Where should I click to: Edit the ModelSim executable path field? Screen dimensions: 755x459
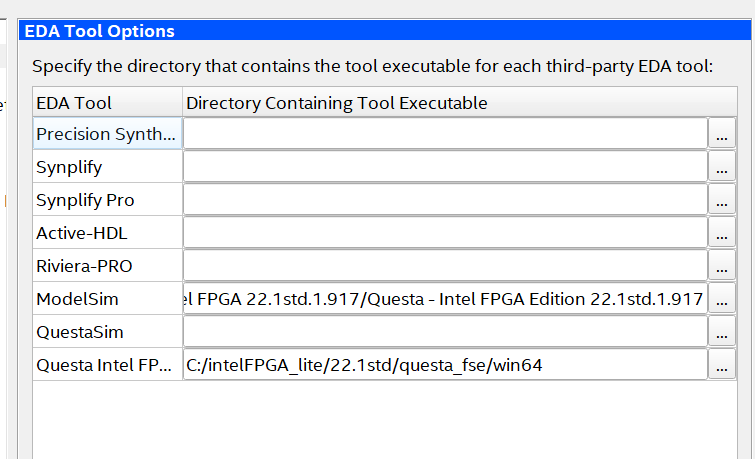(x=445, y=299)
